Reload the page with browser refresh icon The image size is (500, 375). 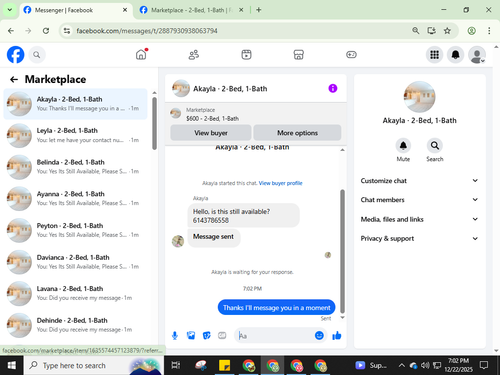[x=46, y=31]
